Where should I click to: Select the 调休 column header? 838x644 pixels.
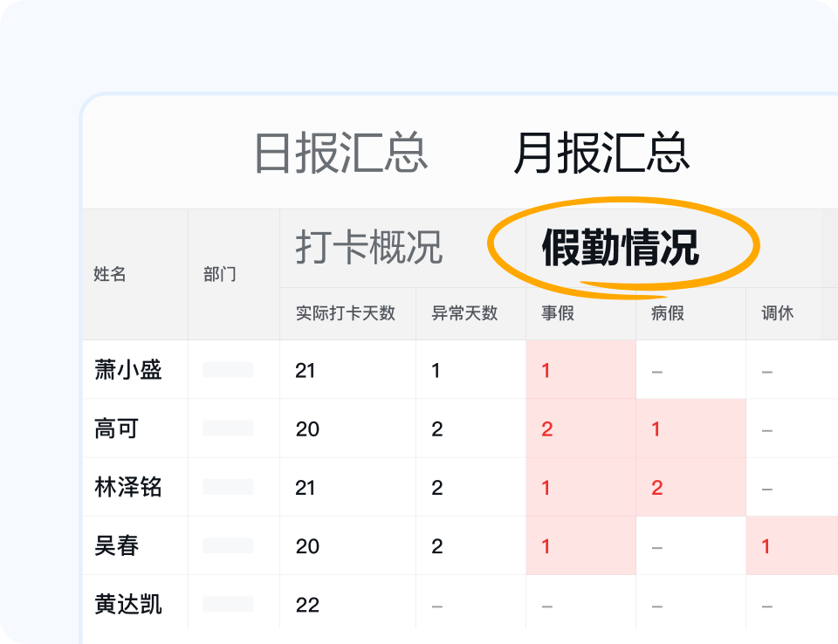pos(770,314)
